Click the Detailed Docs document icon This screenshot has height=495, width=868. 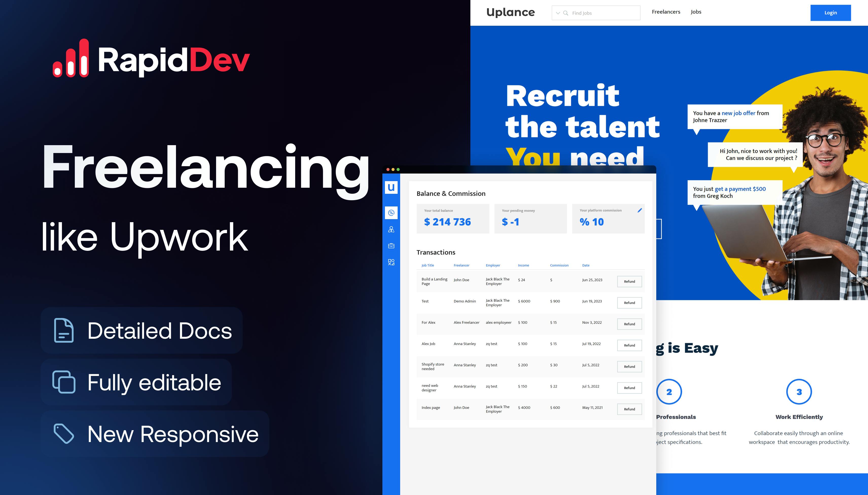point(64,330)
